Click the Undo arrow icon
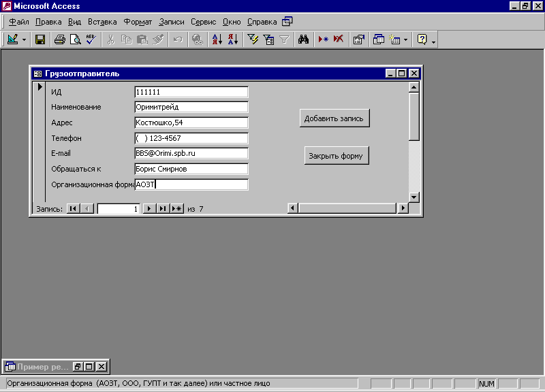Screen dimensions: 545x392 [x=178, y=39]
